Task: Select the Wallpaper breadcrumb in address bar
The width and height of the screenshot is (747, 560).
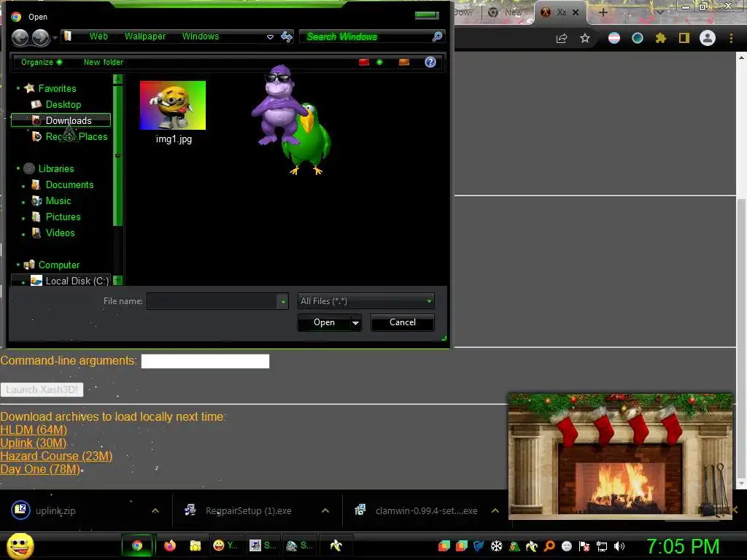Action: tap(145, 36)
